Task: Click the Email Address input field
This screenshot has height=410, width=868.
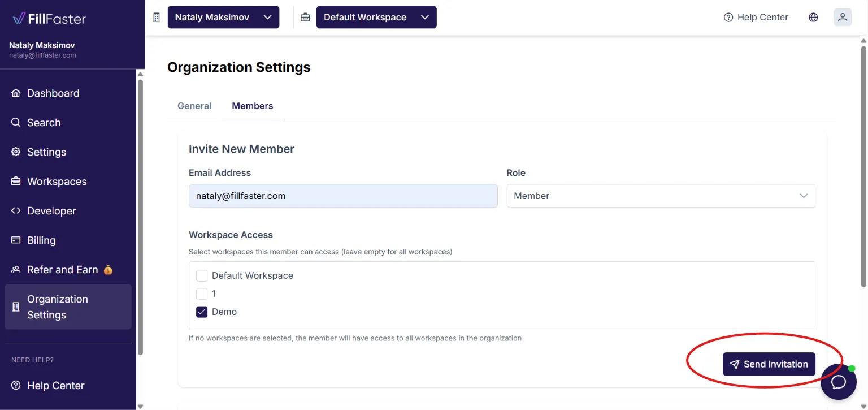Action: coord(343,196)
